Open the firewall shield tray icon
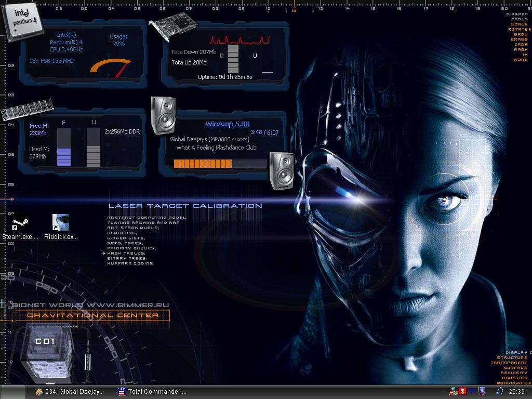The width and height of the screenshot is (532, 399). [482, 392]
